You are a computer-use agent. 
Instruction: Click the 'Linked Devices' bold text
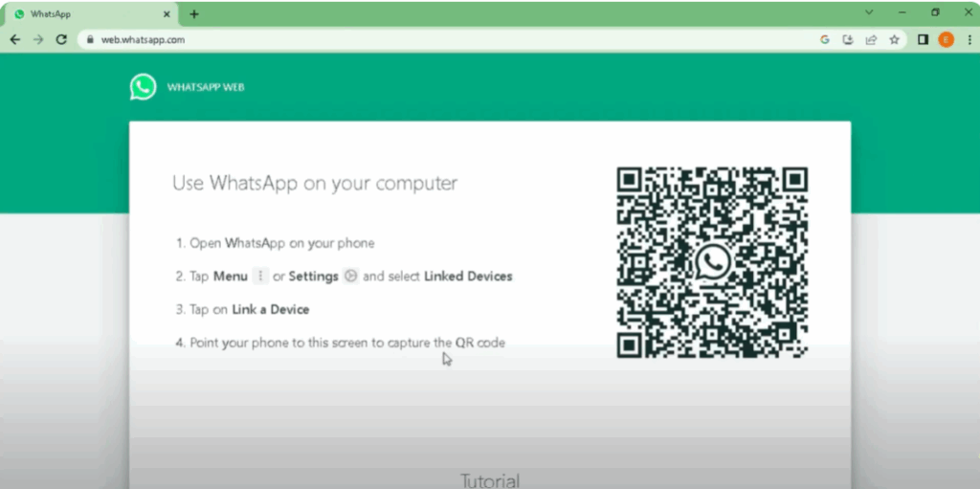(x=468, y=277)
